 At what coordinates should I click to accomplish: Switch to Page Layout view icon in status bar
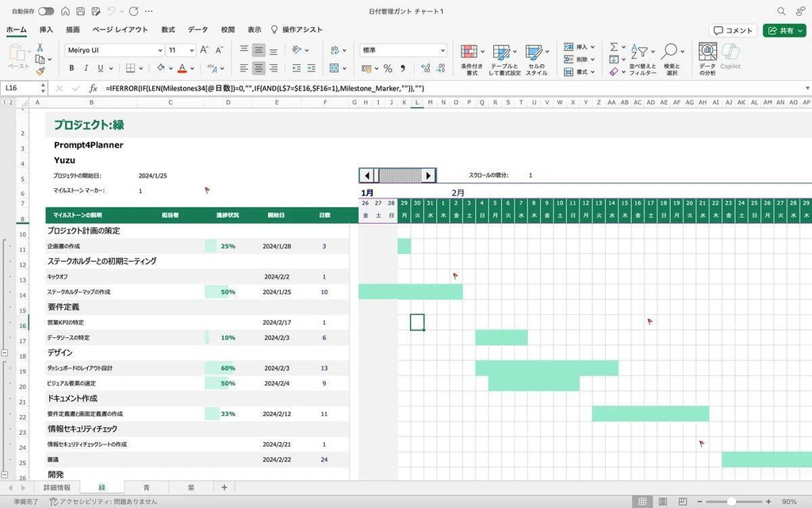[662, 502]
